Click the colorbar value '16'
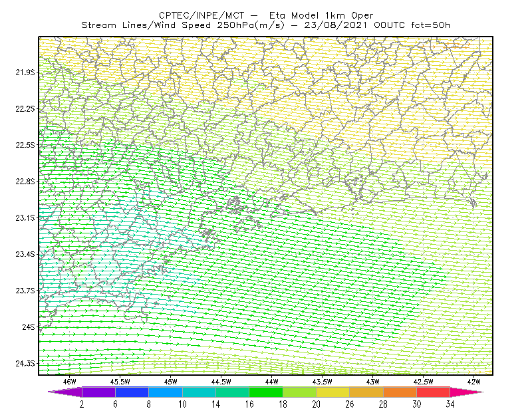The height and width of the screenshot is (411, 532). tap(249, 404)
